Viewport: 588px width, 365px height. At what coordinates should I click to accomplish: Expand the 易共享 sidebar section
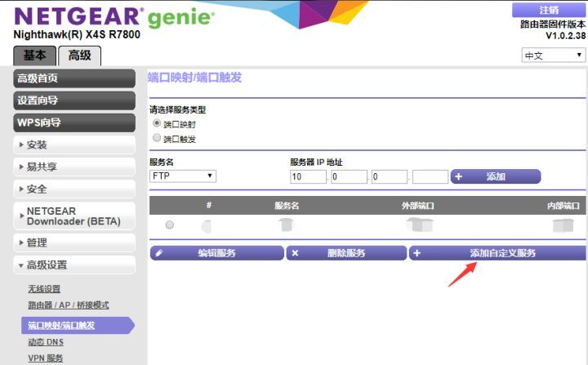pyautogui.click(x=75, y=167)
